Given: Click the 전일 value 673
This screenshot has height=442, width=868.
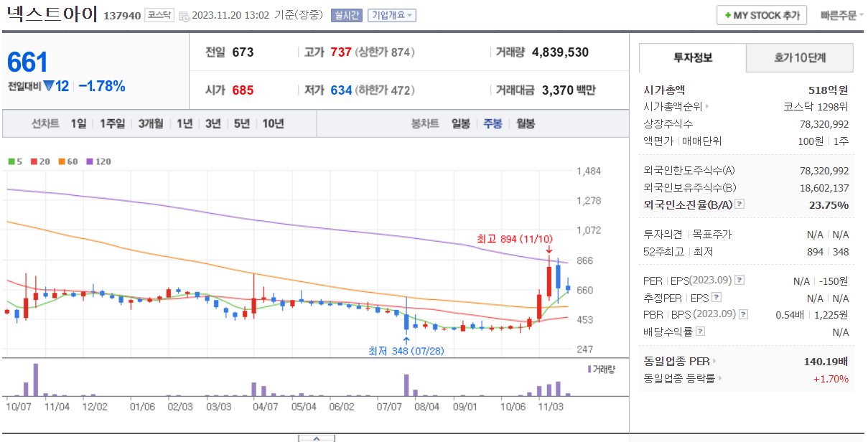Looking at the screenshot, I should [x=243, y=52].
